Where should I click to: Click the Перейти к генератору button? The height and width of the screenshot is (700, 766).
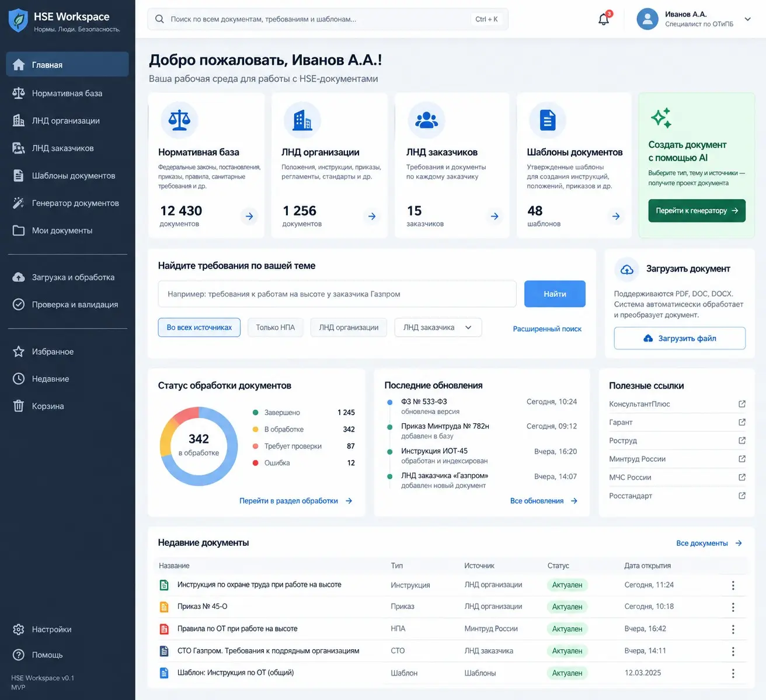tap(697, 211)
